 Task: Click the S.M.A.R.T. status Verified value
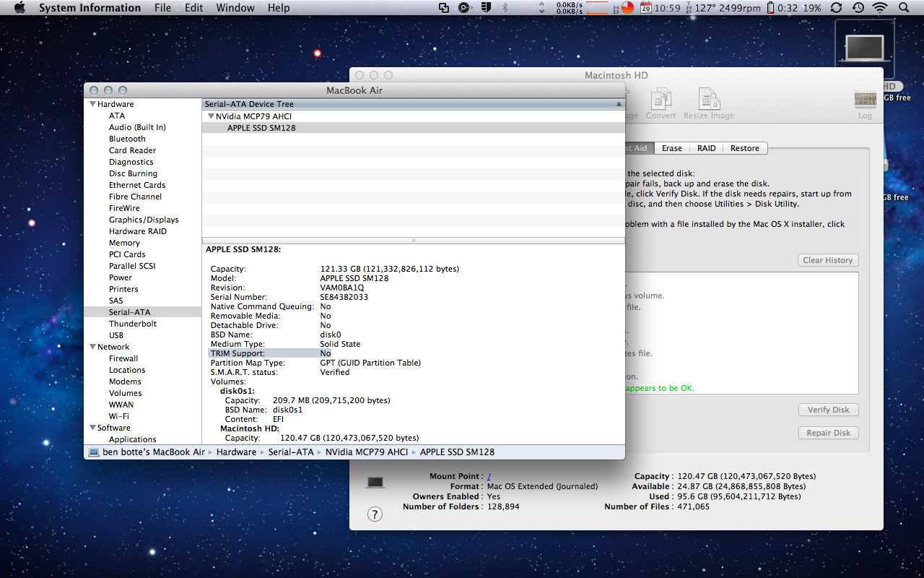click(x=335, y=372)
